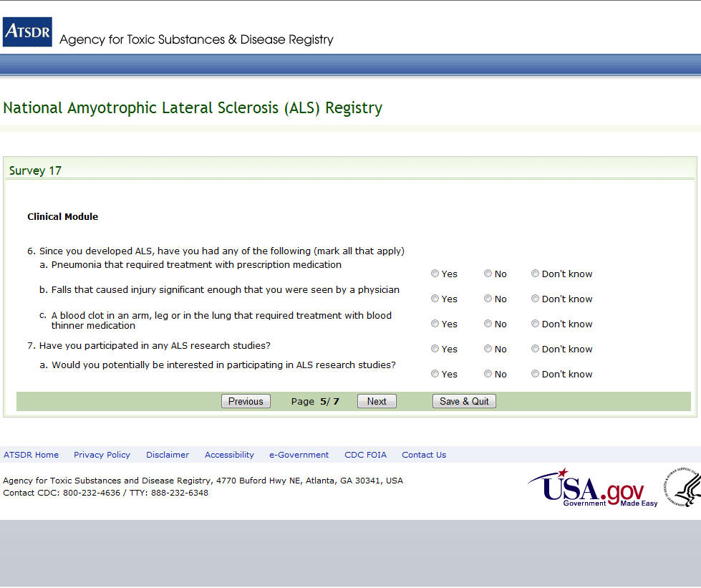Viewport: 701px width, 588px height.
Task: Select Don't know for falls causing injury
Action: click(535, 299)
